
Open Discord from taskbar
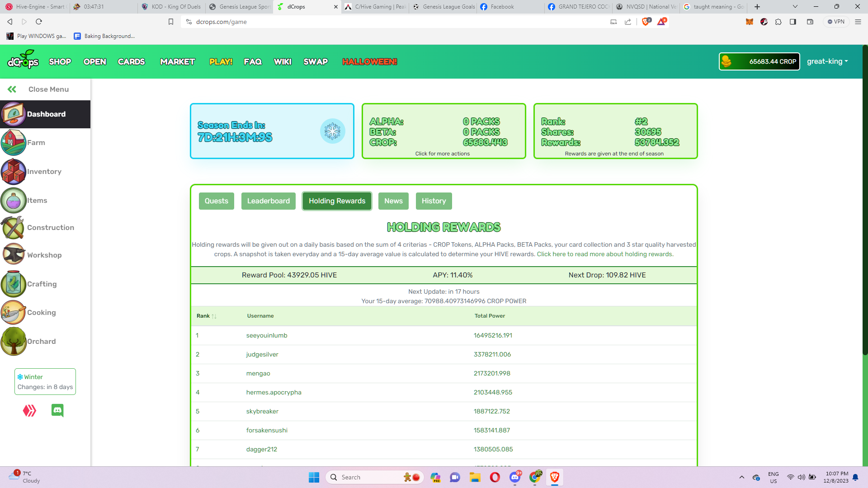(515, 477)
